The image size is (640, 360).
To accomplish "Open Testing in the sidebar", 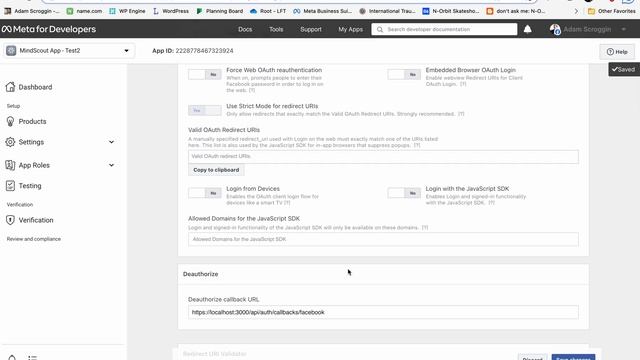I will tap(30, 186).
